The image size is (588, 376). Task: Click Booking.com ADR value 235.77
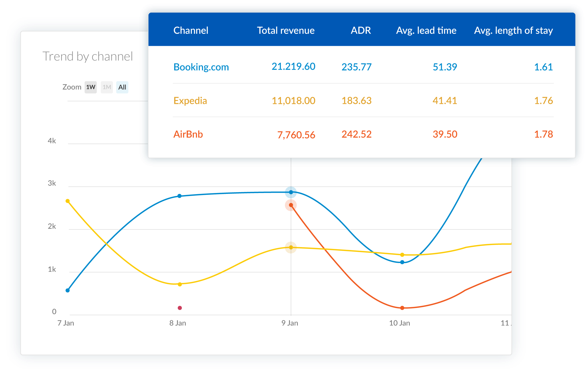tap(357, 67)
